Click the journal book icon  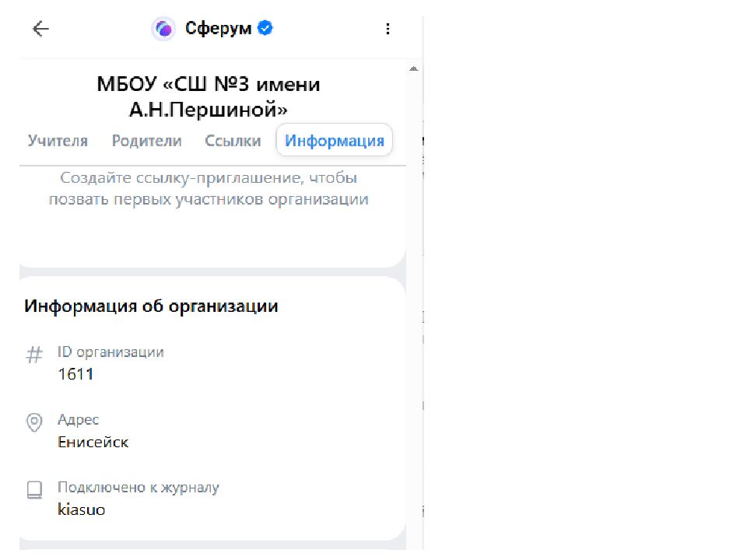click(x=33, y=490)
